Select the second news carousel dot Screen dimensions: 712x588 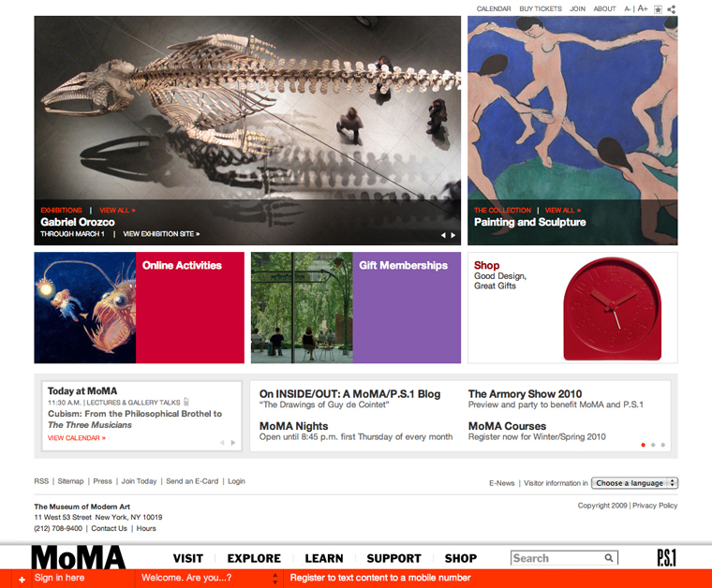(653, 445)
